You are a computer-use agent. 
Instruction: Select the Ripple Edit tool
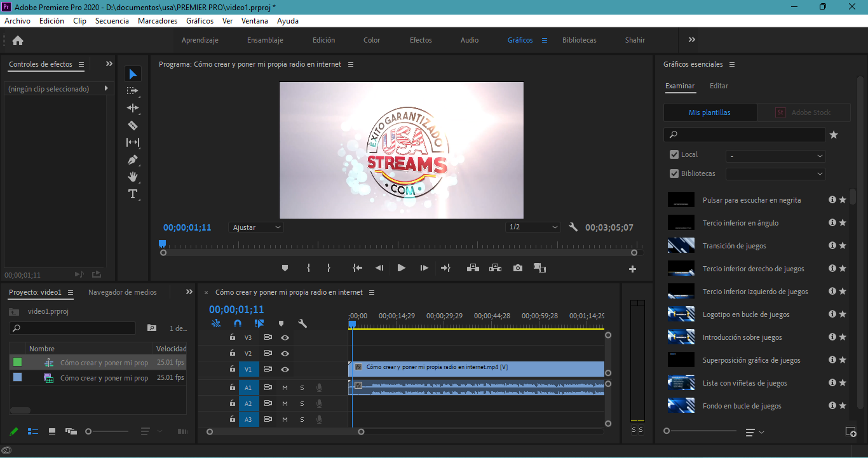(132, 108)
